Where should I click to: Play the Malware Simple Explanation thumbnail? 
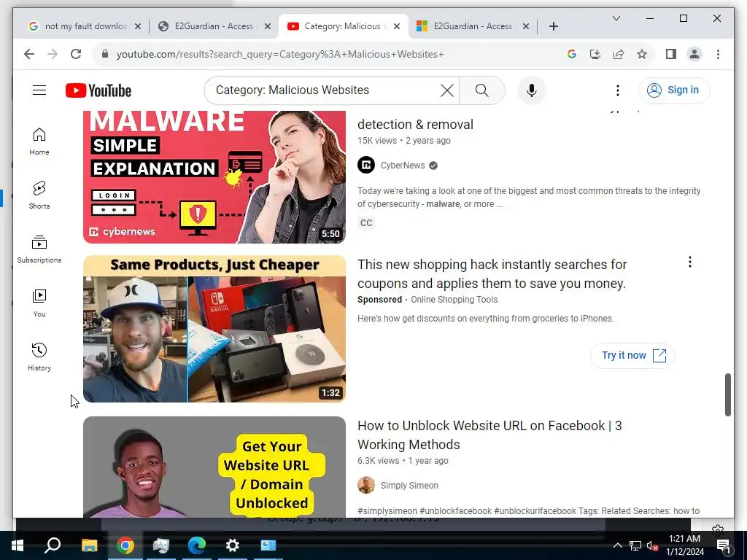tap(214, 176)
